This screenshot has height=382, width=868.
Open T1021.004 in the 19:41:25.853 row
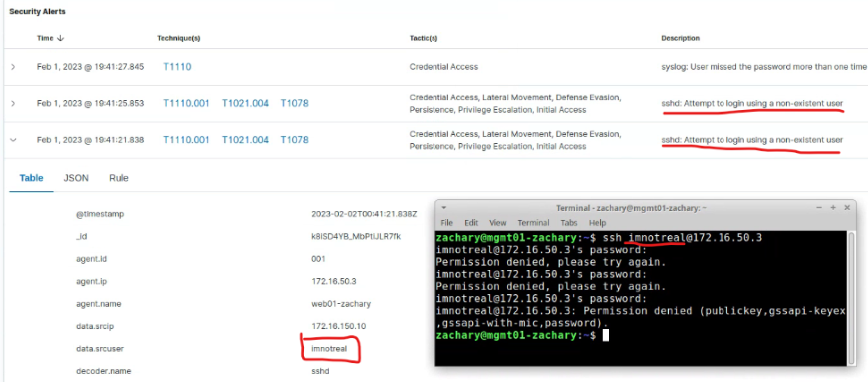click(x=245, y=103)
